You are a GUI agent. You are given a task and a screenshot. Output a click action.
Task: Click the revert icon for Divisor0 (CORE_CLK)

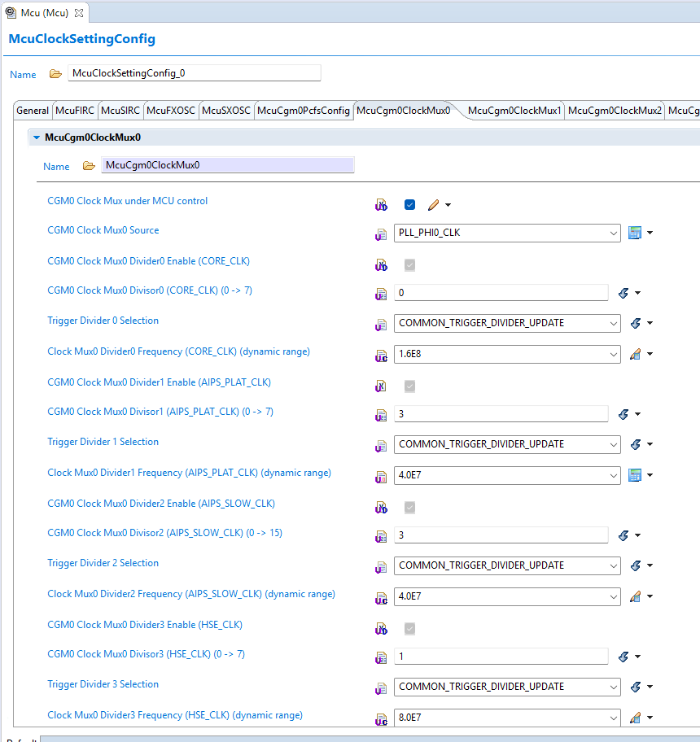pos(623,293)
